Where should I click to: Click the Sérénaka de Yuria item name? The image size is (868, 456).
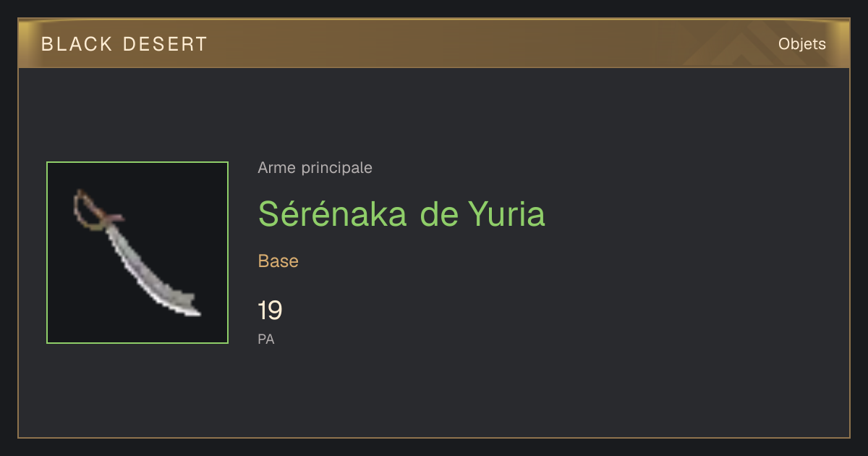[x=401, y=214]
